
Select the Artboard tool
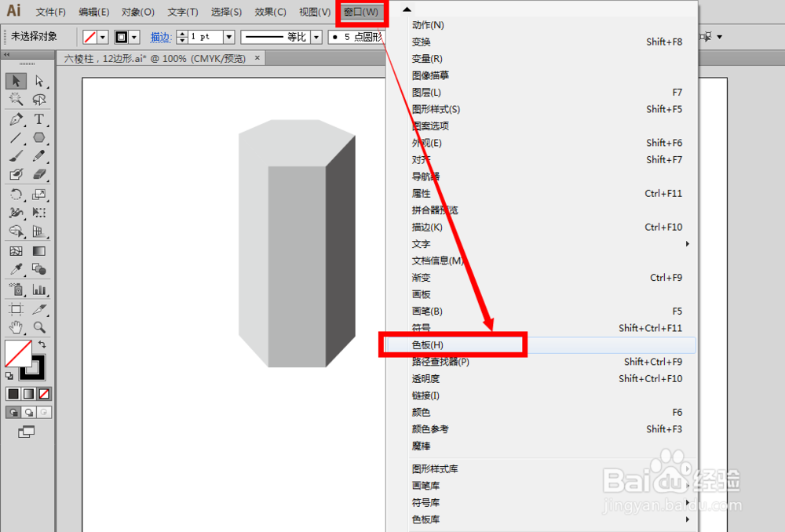point(16,309)
